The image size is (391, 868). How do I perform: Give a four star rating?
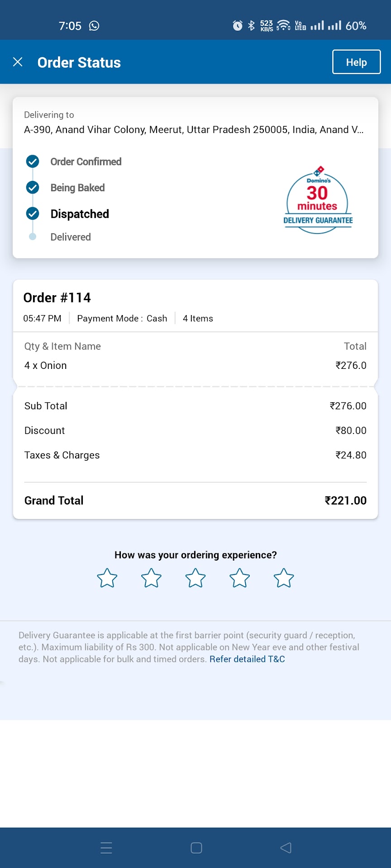pos(239,578)
